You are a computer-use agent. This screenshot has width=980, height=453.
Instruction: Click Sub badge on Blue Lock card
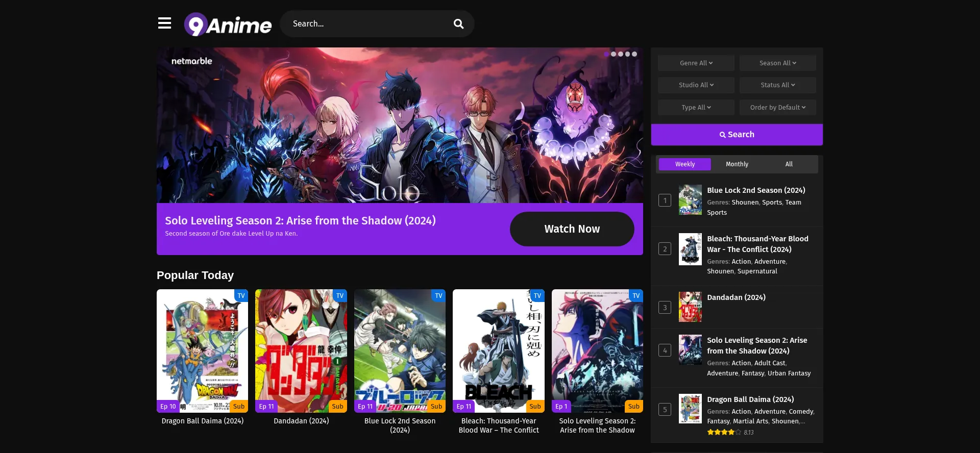pos(436,407)
